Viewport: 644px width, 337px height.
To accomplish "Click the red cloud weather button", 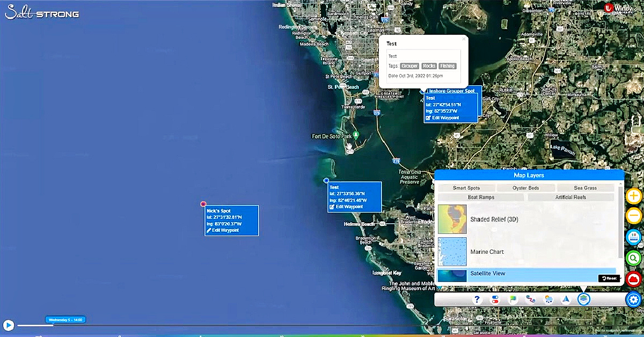I will (634, 279).
